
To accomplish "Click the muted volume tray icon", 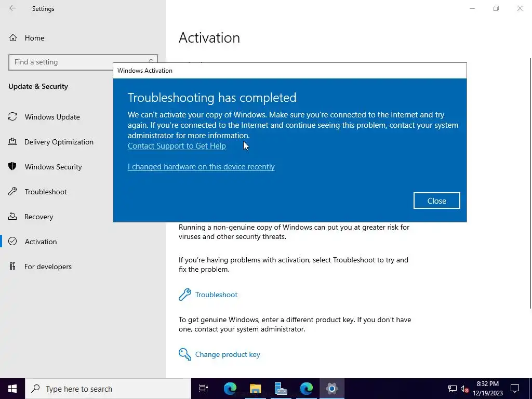I will pyautogui.click(x=464, y=389).
